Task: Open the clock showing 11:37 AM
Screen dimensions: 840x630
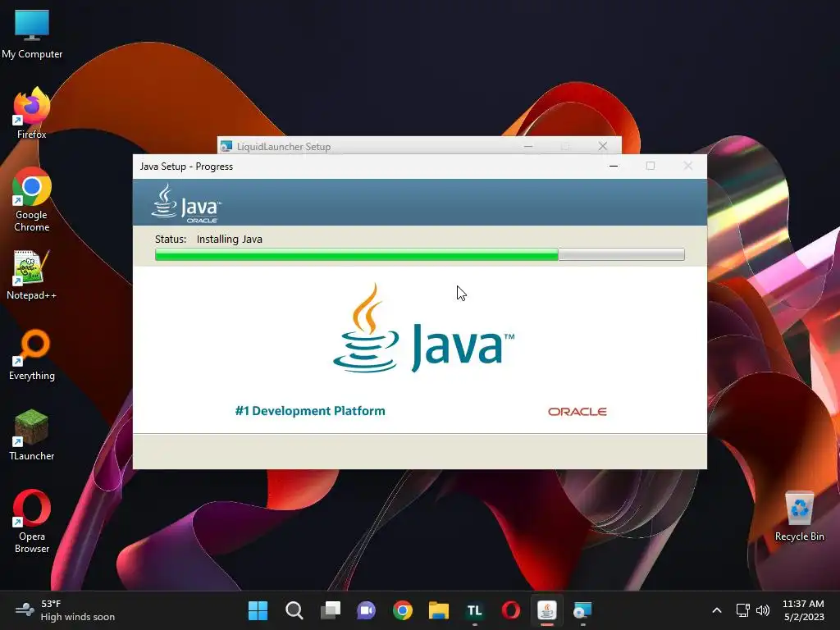Action: tap(804, 610)
